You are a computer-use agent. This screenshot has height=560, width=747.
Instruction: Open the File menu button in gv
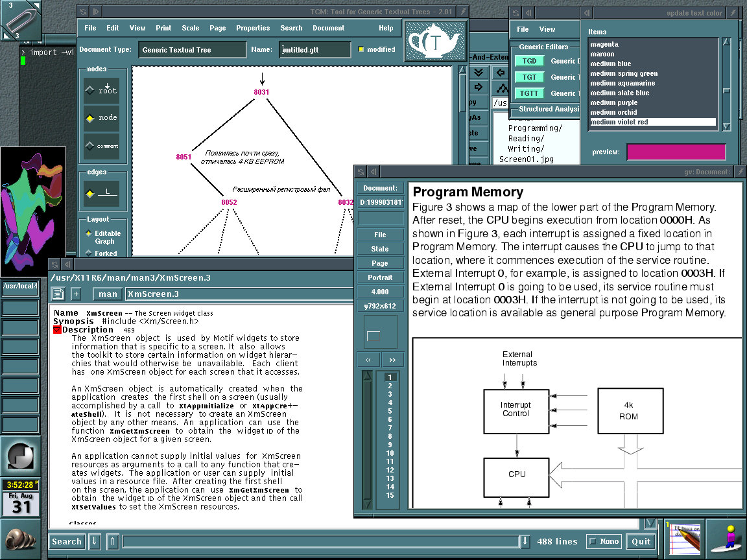(380, 235)
